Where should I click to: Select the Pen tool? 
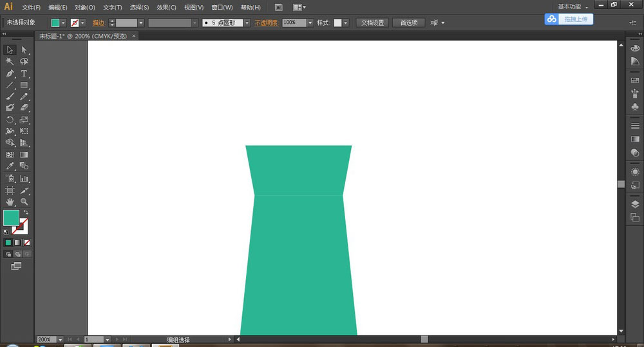(10, 73)
